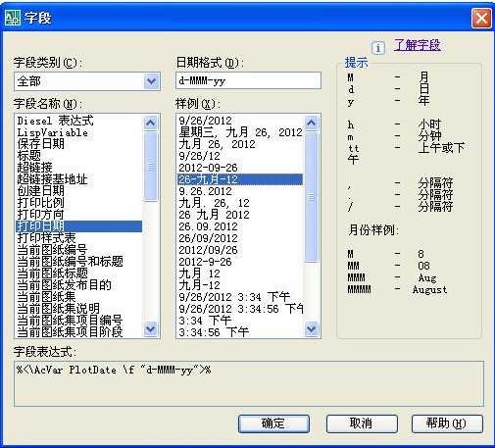The height and width of the screenshot is (448, 495).
Task: Click down arrow of 字段名称 list scrollbar
Action: (x=151, y=329)
